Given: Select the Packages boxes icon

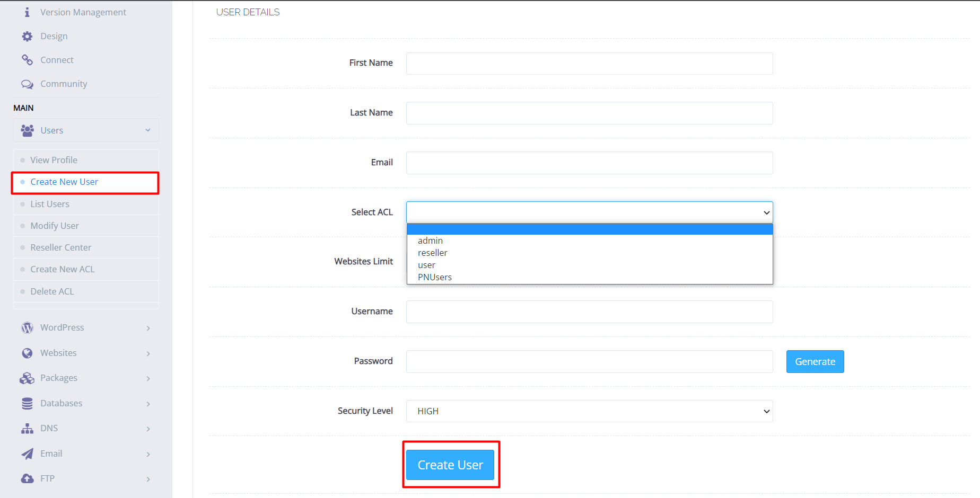Looking at the screenshot, I should pos(27,378).
